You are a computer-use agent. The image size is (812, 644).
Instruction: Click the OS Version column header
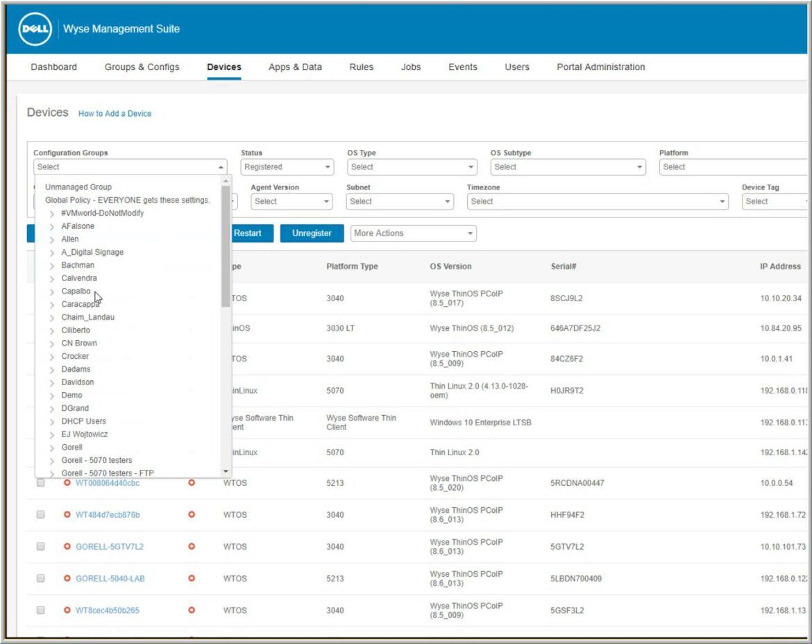(450, 266)
